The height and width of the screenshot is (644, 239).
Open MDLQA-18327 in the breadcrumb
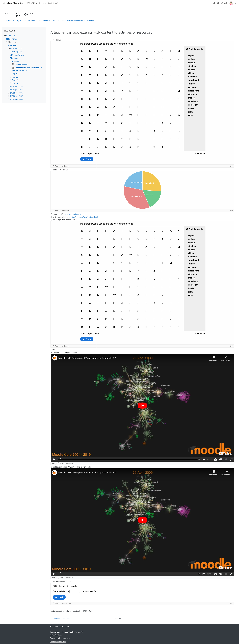[35, 20]
